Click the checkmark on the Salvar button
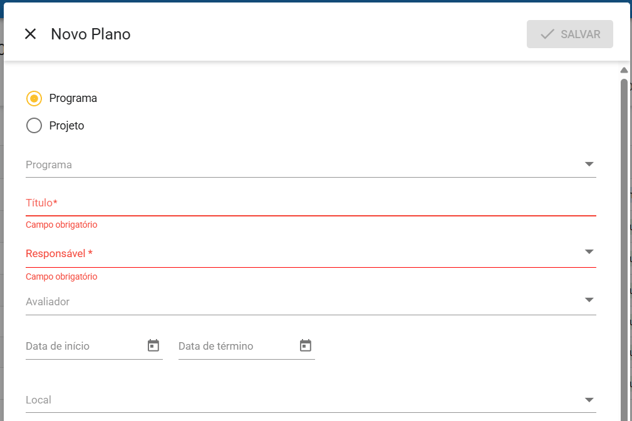Viewport: 632px width, 421px height. pyautogui.click(x=547, y=34)
